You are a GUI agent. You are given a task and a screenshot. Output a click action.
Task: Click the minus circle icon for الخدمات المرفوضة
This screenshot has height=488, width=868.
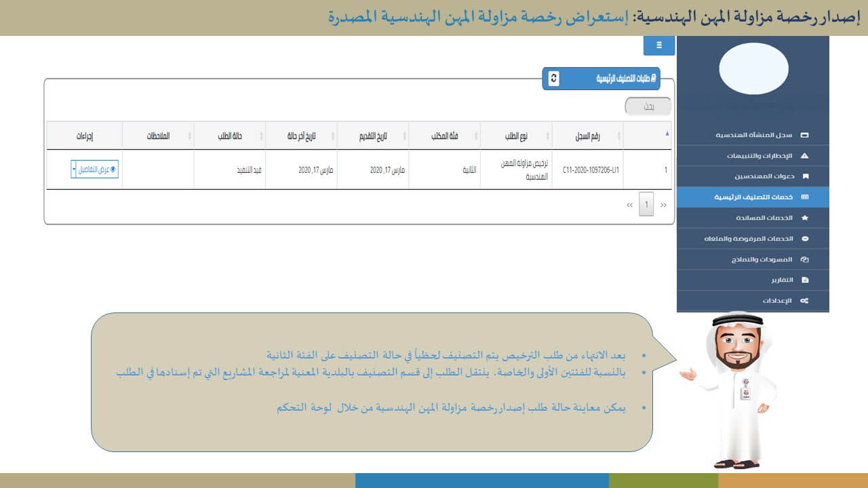click(x=805, y=239)
